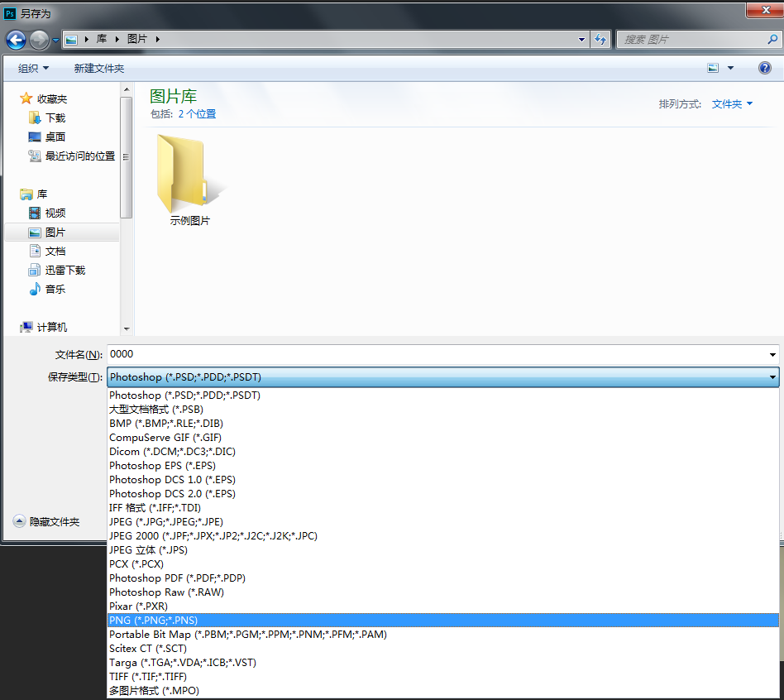
Task: Choose TIFF (*.TIF;*.TIFF) format
Action: (443, 677)
